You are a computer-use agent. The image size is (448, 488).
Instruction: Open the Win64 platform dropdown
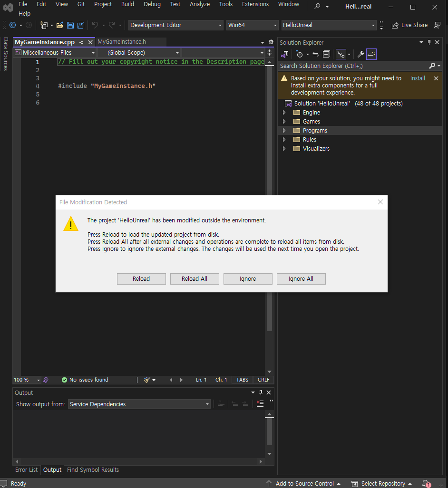click(252, 25)
